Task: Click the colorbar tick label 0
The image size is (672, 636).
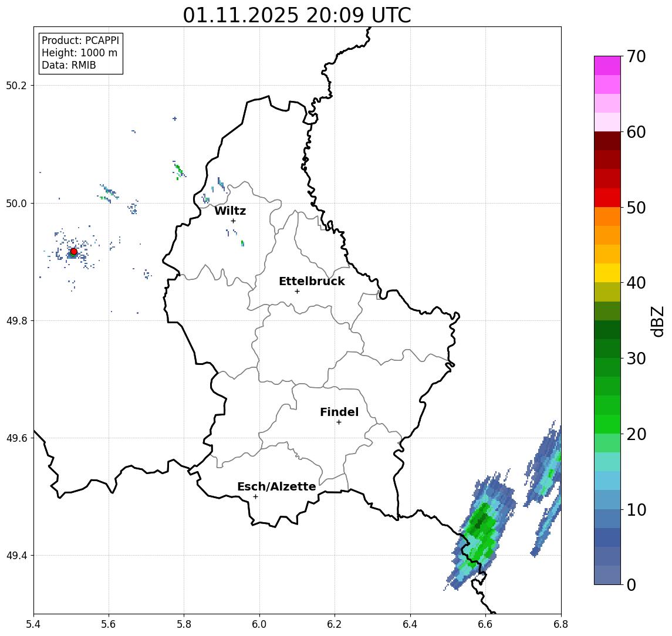Action: coord(632,584)
